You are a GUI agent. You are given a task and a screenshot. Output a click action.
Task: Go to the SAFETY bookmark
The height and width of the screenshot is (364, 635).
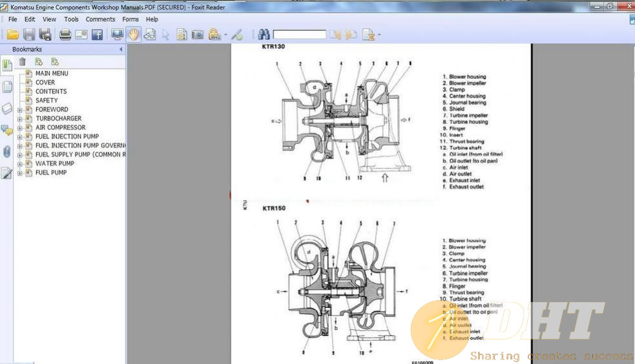47,100
